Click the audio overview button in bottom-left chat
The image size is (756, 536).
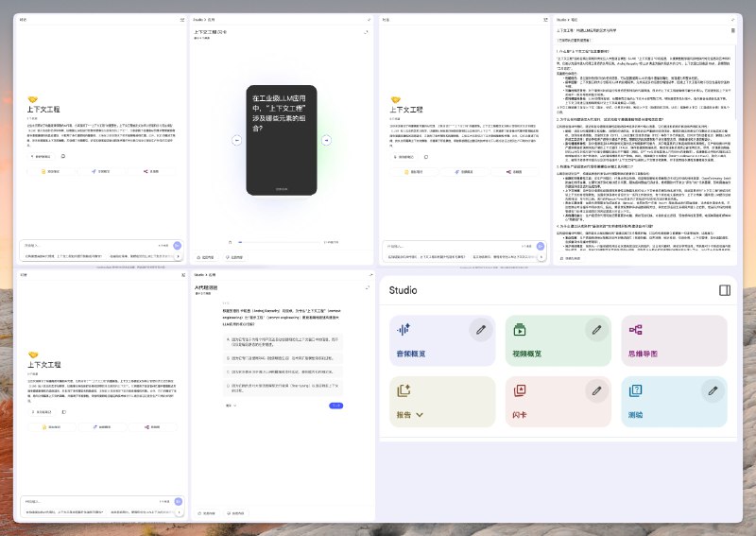[102, 427]
